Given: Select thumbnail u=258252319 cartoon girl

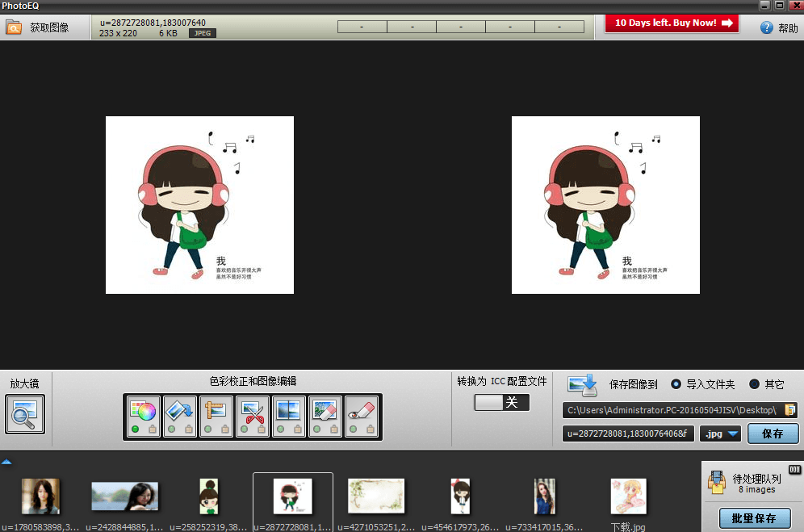Looking at the screenshot, I should (x=209, y=496).
